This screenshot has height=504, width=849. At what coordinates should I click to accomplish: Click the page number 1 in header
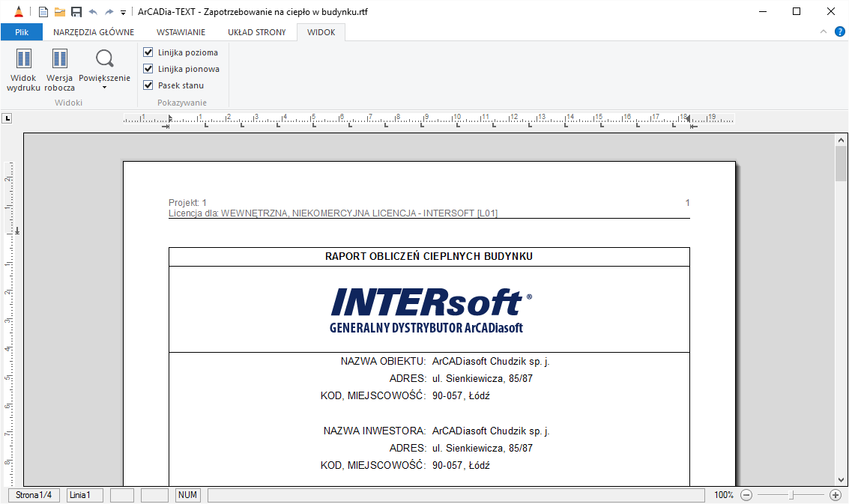(687, 203)
